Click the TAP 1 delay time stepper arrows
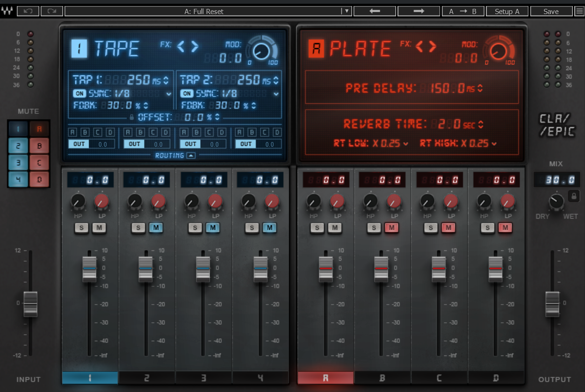 [166, 80]
